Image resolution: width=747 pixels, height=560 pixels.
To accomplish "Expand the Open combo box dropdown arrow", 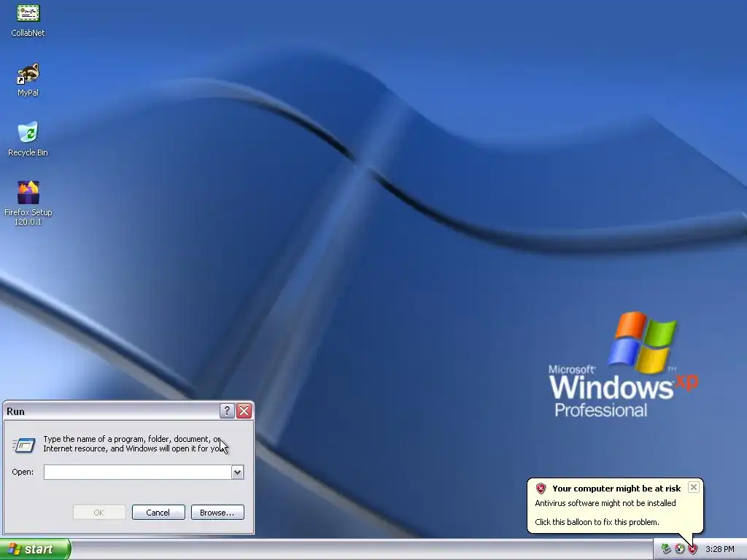I will [x=237, y=472].
